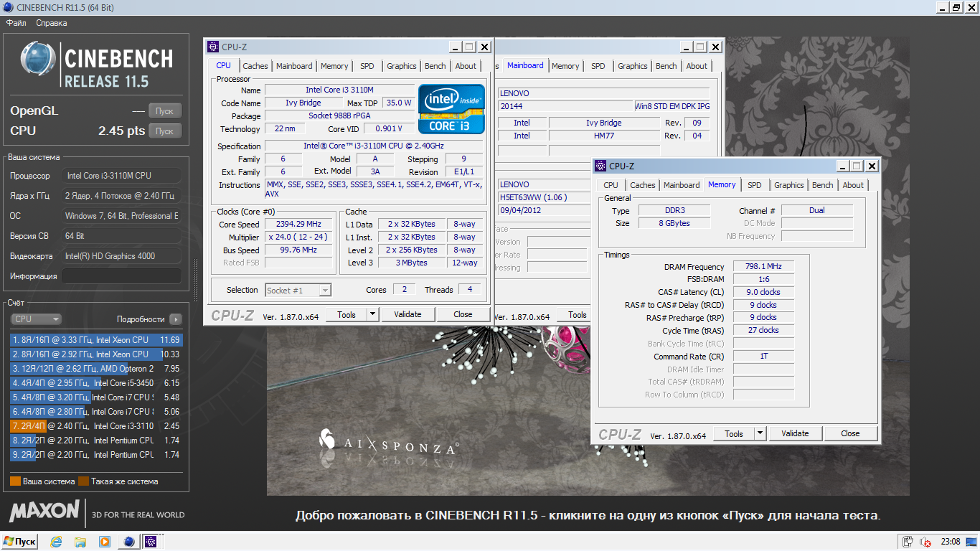980x551 pixels.
Task: Select Caches tab in the Memory CPU-Z window
Action: [x=643, y=185]
